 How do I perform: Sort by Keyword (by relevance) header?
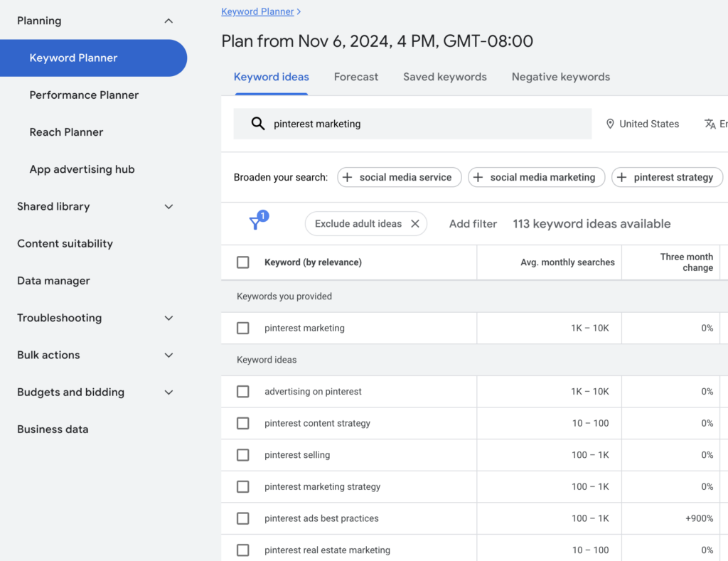coord(313,262)
